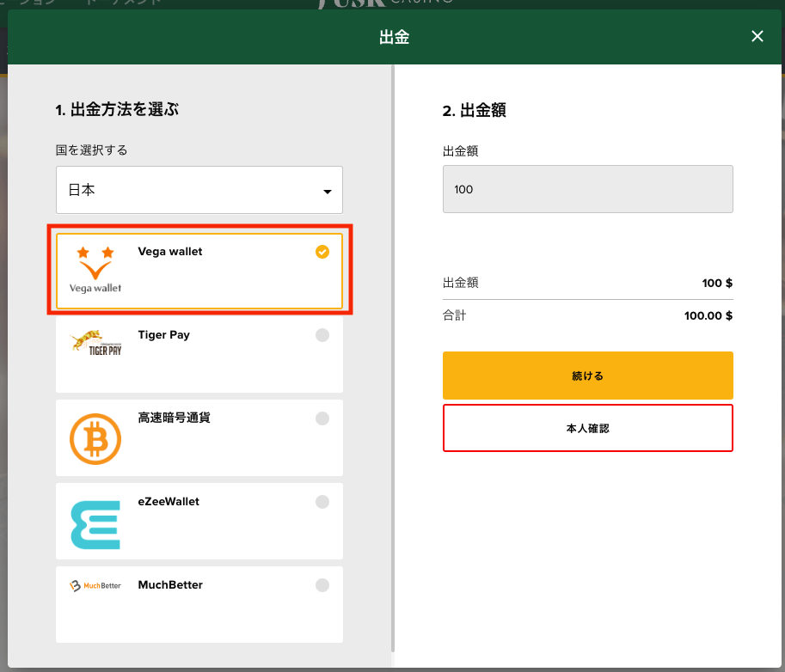Select the eZeeWallet radio option
785x672 pixels.
point(322,501)
